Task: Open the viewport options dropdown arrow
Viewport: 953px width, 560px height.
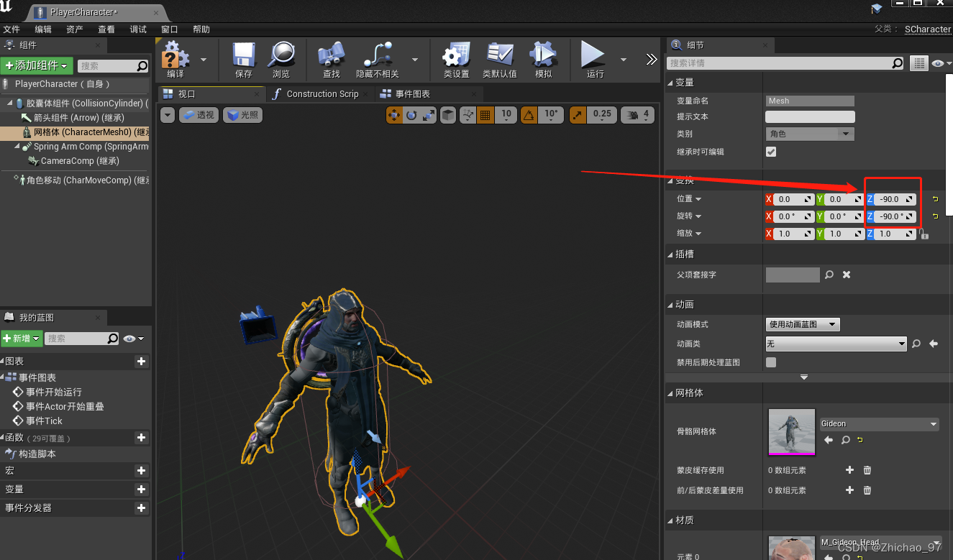Action: [x=168, y=115]
